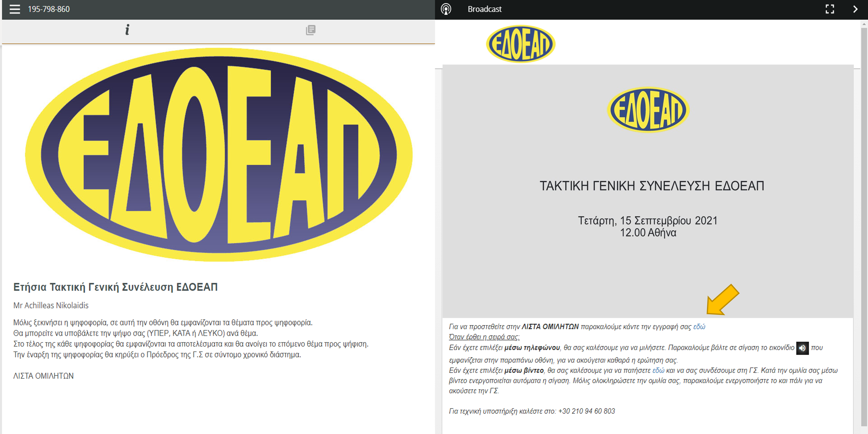Click the large ΕΔΟΕΑΠ logo on left panel
Viewport: 868px width, 434px height.
[219, 155]
